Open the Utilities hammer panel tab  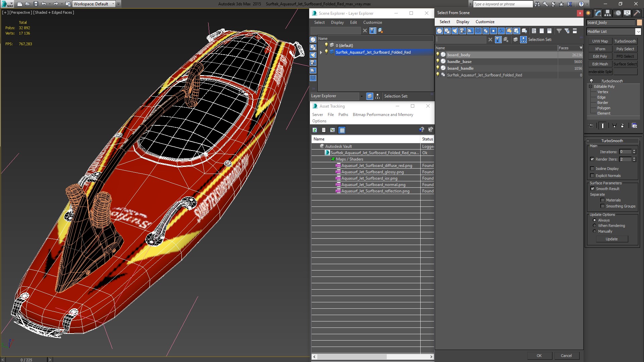pyautogui.click(x=637, y=13)
